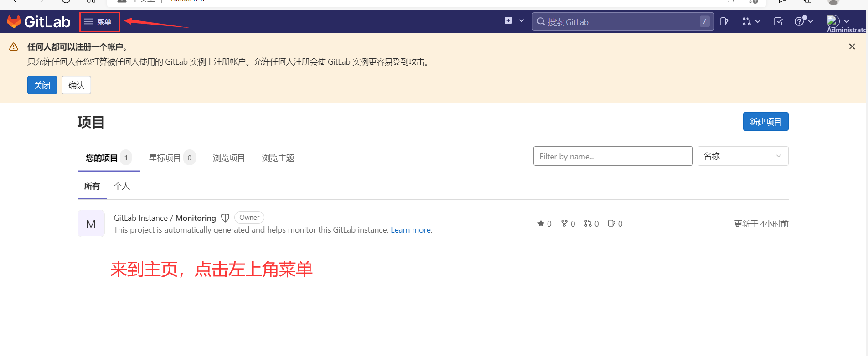This screenshot has height=356, width=868.
Task: Click the 更新于 4小时前 timestamp
Action: [761, 224]
